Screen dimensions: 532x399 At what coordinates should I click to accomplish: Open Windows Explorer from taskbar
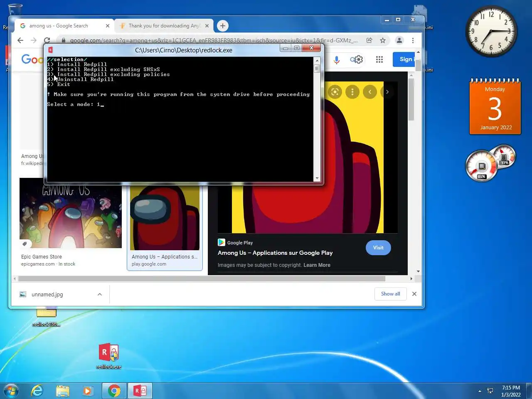(62, 391)
